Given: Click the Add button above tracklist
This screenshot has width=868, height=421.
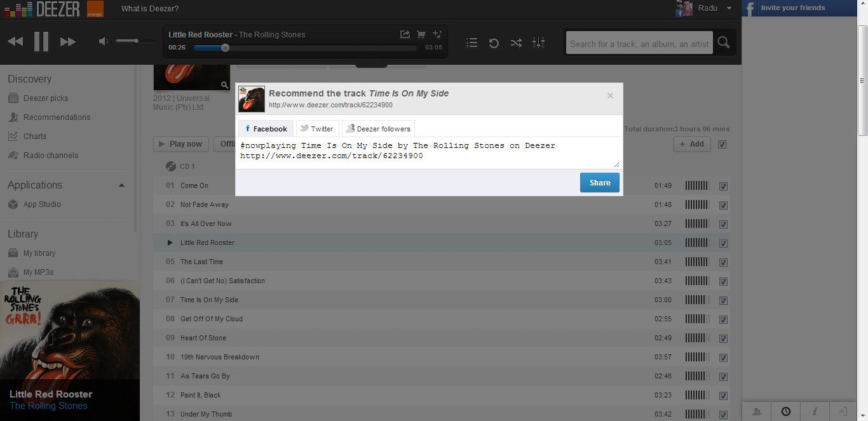Looking at the screenshot, I should 692,144.
